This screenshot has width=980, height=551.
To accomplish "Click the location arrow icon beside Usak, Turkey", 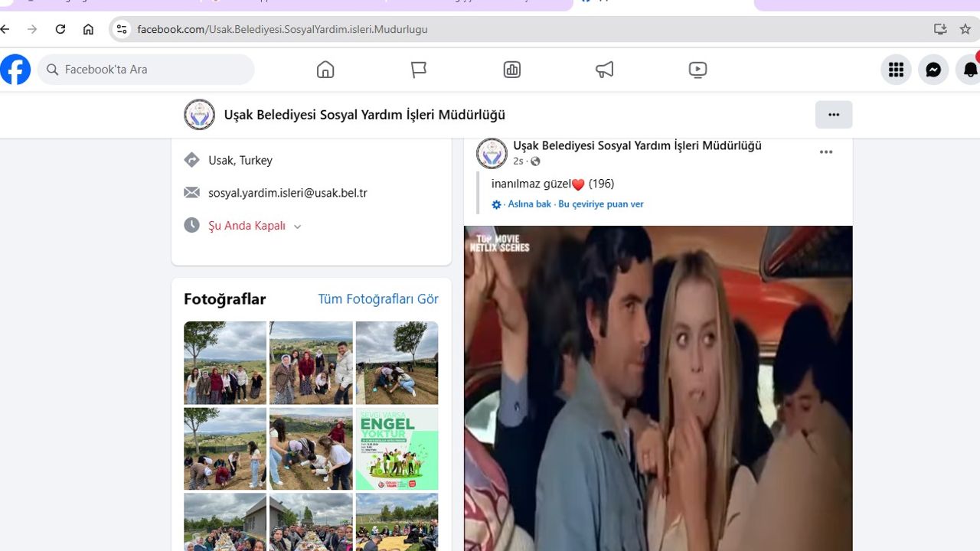I will pyautogui.click(x=191, y=160).
